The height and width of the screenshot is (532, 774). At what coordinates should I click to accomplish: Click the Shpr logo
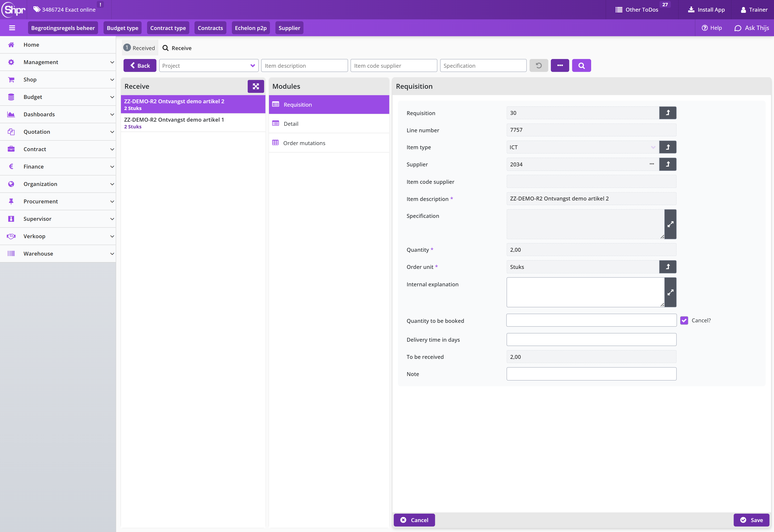point(13,10)
